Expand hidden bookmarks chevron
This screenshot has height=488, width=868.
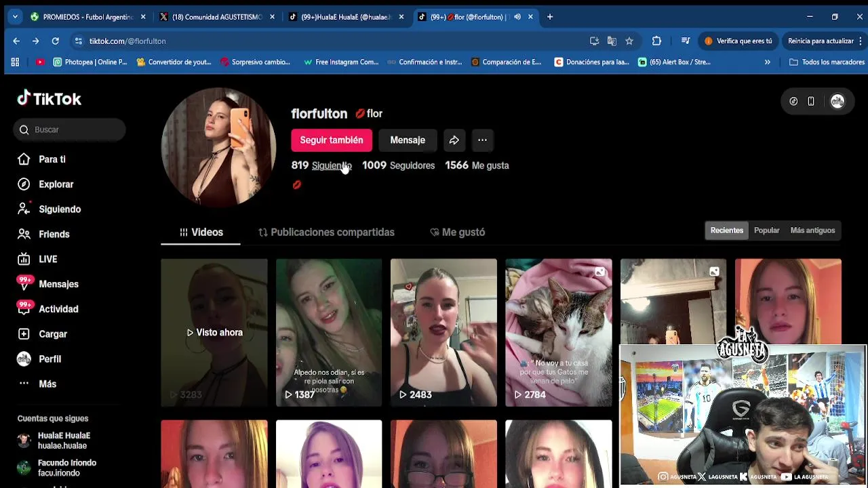coord(768,62)
